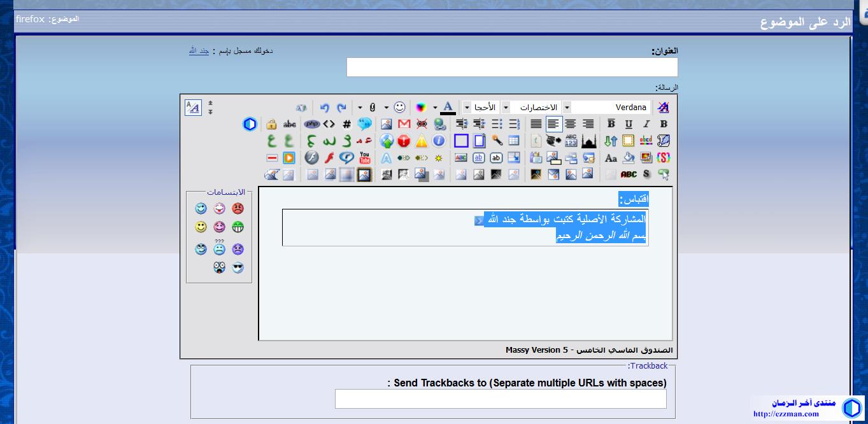Toggle justify text alignment

(536, 124)
